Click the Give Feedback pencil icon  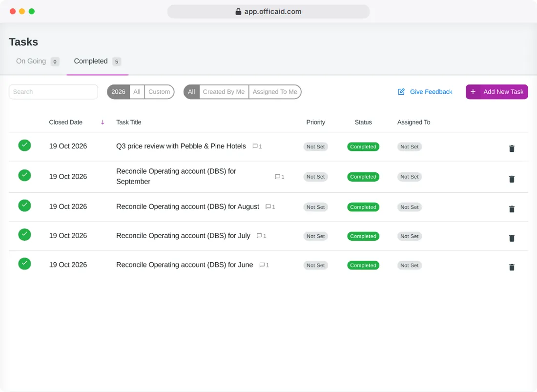point(401,92)
